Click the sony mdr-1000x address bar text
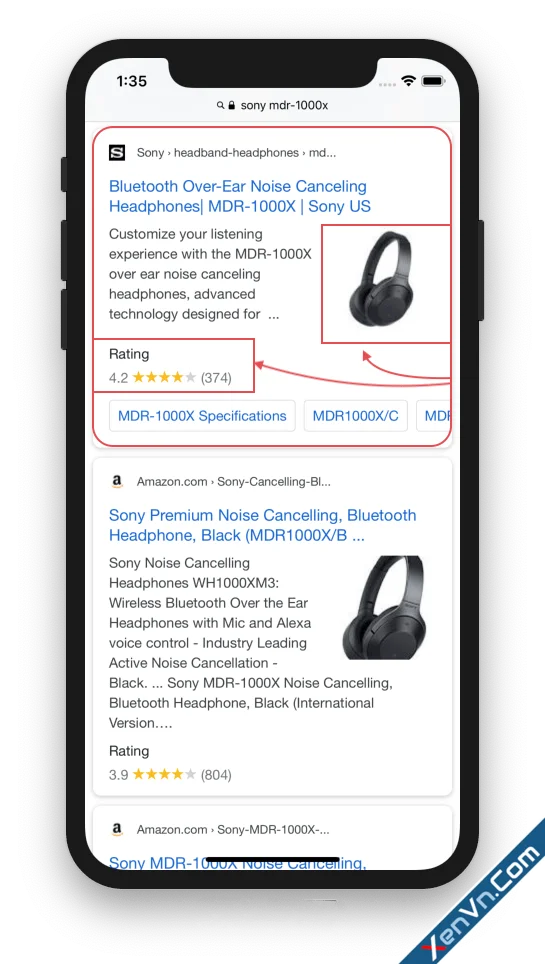545x964 pixels. (284, 105)
